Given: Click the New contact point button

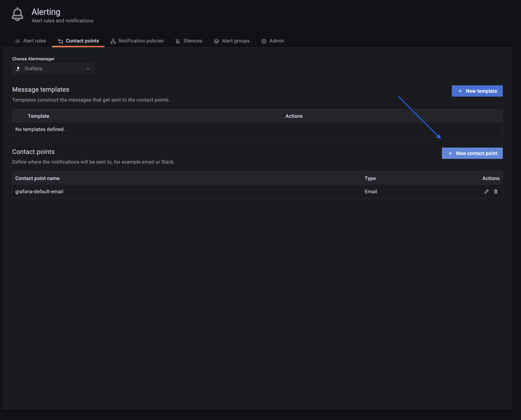Looking at the screenshot, I should [x=472, y=153].
